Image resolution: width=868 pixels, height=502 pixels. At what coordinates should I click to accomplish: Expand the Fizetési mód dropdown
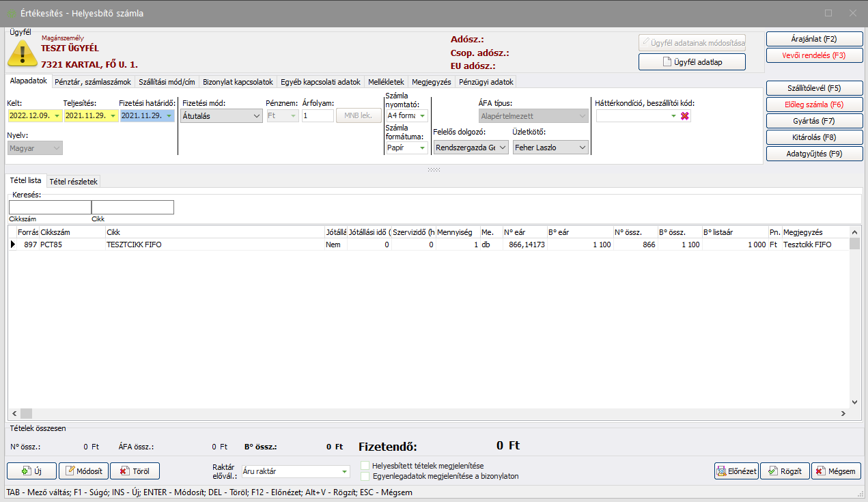coord(257,116)
